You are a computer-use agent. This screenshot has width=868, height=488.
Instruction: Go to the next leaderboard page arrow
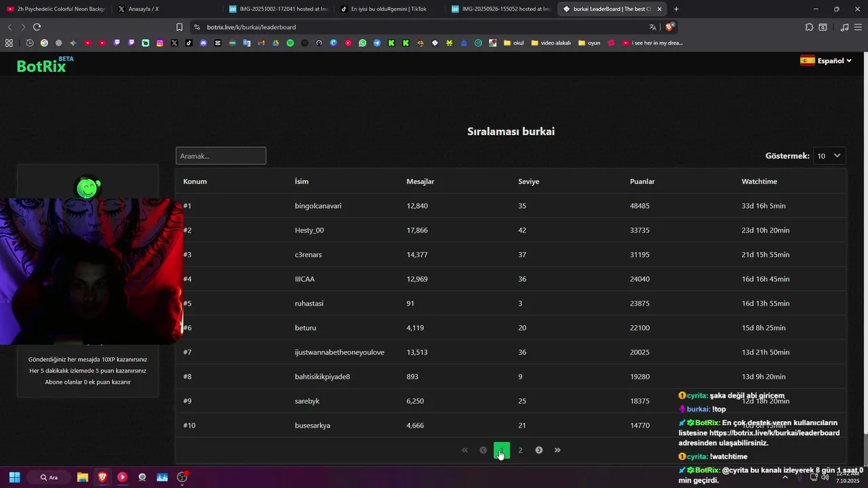click(539, 450)
